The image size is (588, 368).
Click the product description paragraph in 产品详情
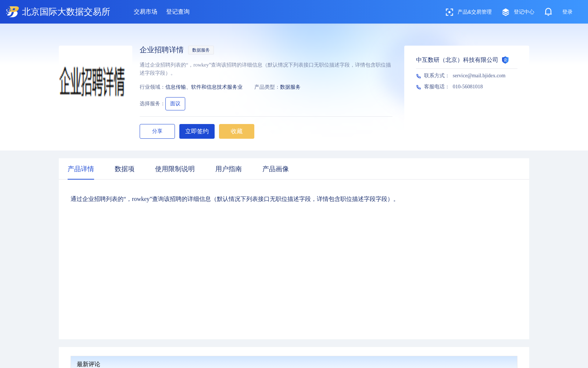click(x=235, y=199)
